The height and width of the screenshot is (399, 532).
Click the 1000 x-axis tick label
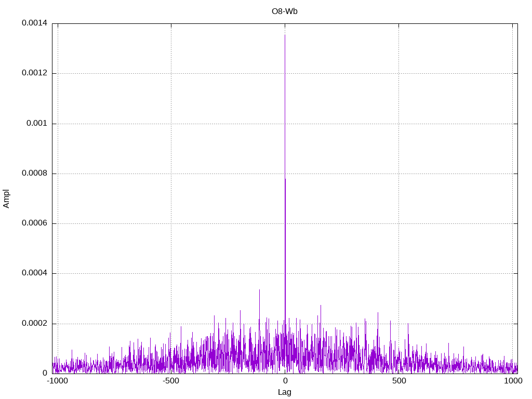[x=512, y=381]
